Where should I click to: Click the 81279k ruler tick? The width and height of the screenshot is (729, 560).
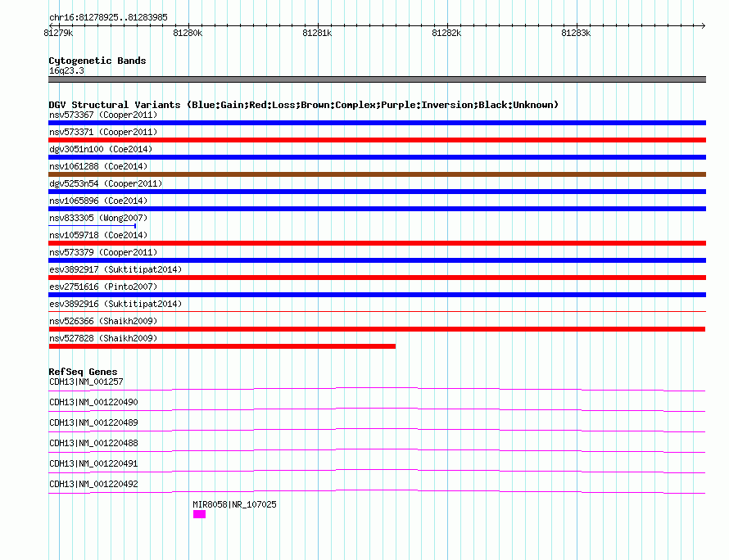[58, 33]
